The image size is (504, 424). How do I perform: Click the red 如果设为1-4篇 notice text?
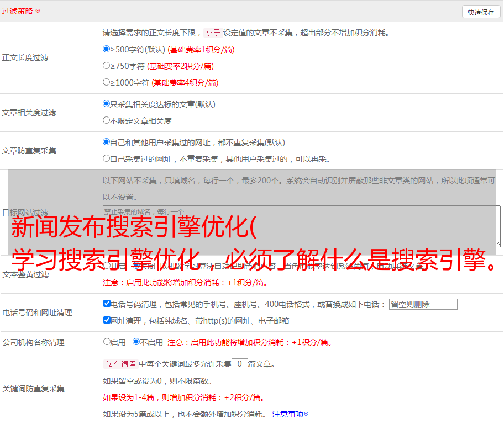pyautogui.click(x=185, y=397)
